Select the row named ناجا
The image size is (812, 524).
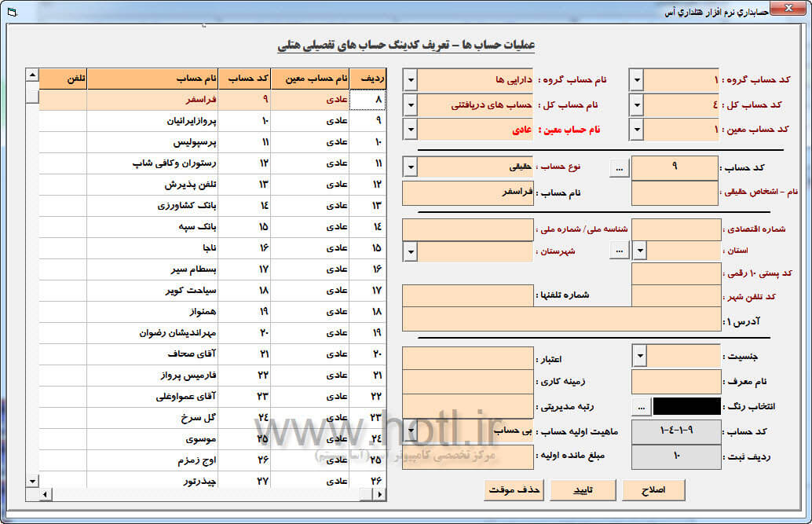[212, 248]
